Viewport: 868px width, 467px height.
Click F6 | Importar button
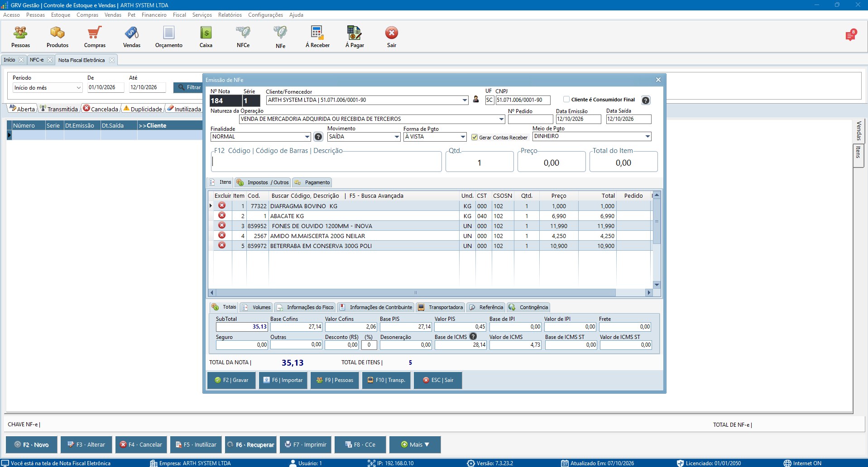283,380
